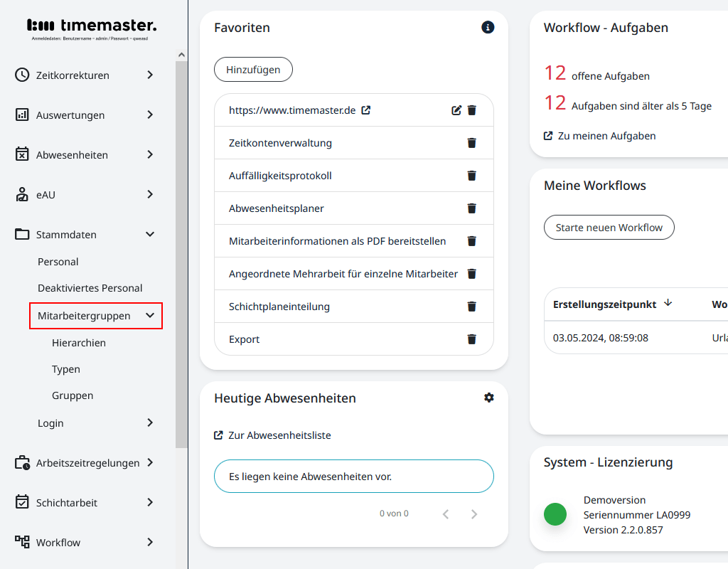728x569 pixels.
Task: Collapse the Mitarbeitergruppen menu
Action: 149,315
